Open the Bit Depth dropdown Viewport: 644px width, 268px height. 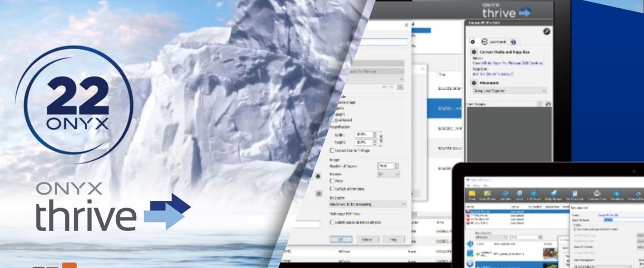click(368, 204)
